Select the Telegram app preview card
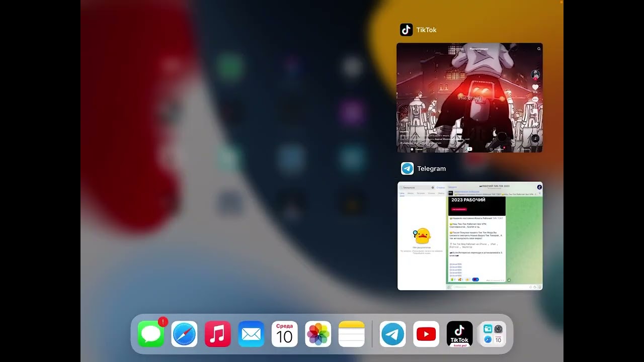 point(470,236)
